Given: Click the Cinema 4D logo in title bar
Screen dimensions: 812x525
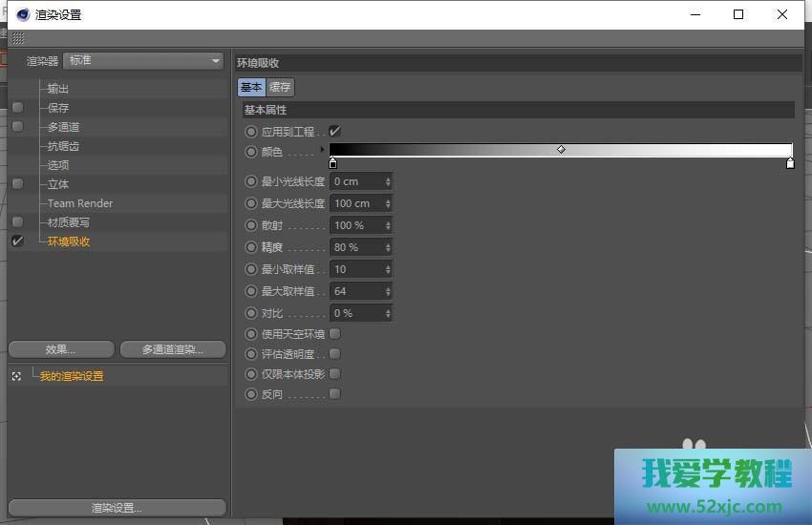Looking at the screenshot, I should coord(23,14).
